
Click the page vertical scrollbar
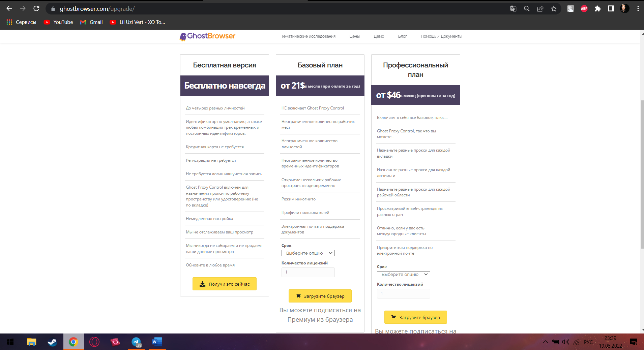642,174
